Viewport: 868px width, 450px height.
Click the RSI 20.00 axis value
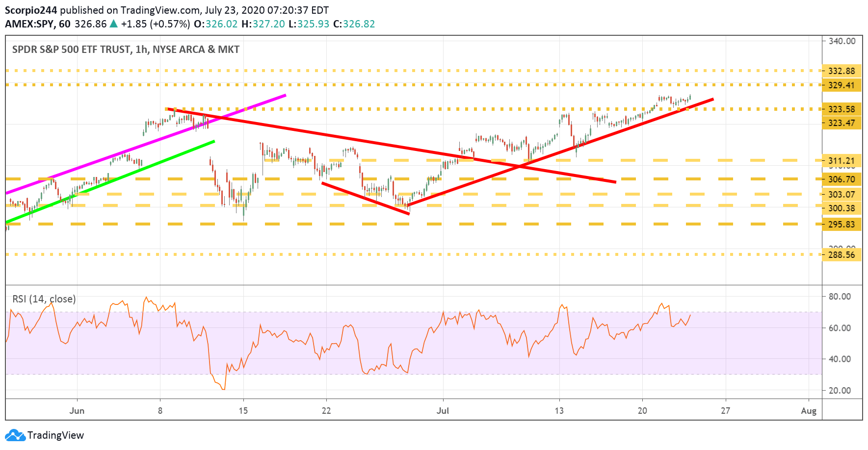pos(840,391)
